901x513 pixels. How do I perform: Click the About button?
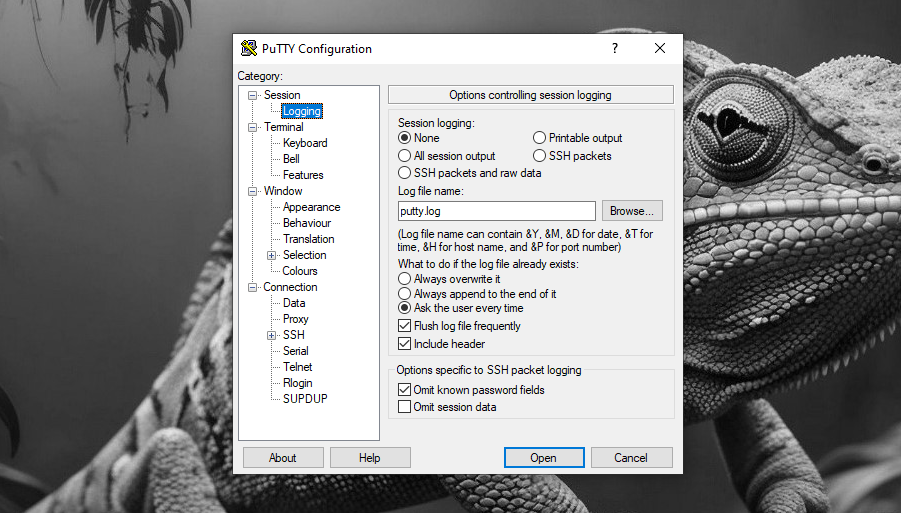(283, 458)
